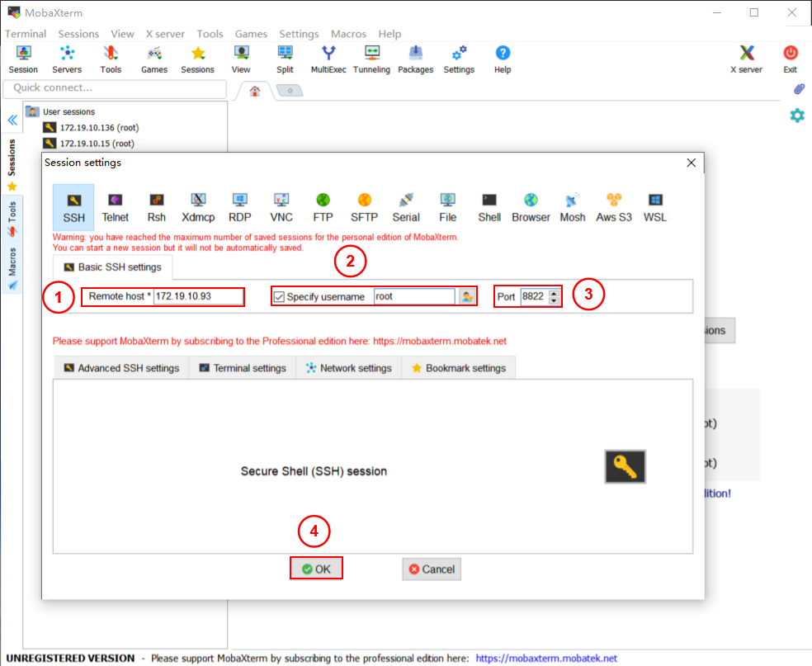Screen dimensions: 812x666
Task: Open the Games menu
Action: (x=251, y=34)
